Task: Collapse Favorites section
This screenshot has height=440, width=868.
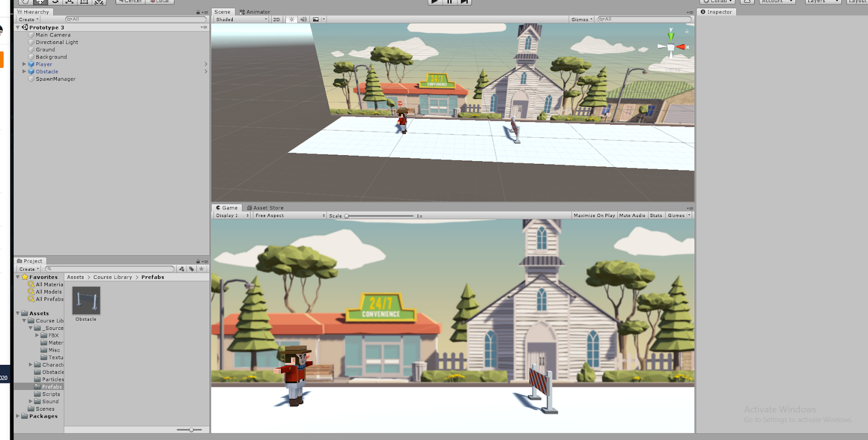Action: pos(18,277)
